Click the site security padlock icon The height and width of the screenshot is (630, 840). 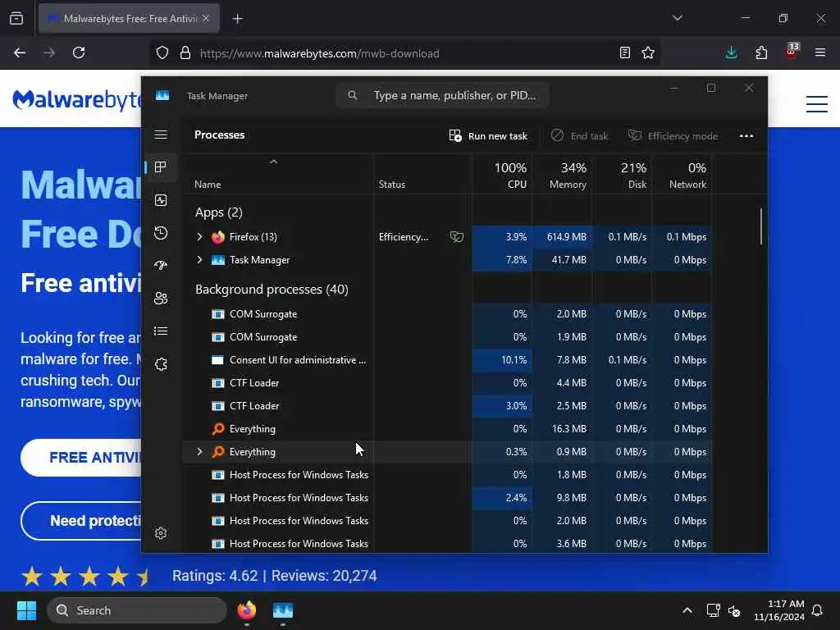point(185,52)
